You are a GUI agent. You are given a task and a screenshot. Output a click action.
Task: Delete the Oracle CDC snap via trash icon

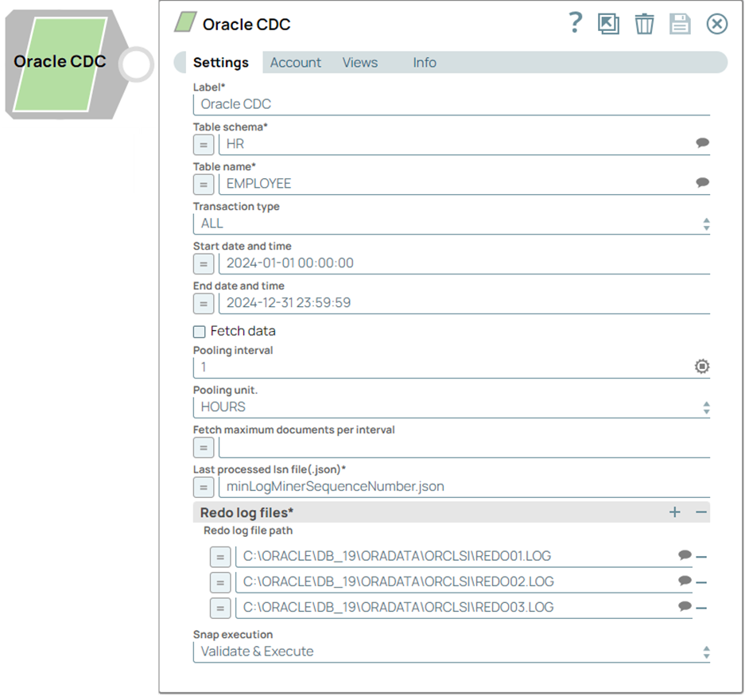coord(644,24)
